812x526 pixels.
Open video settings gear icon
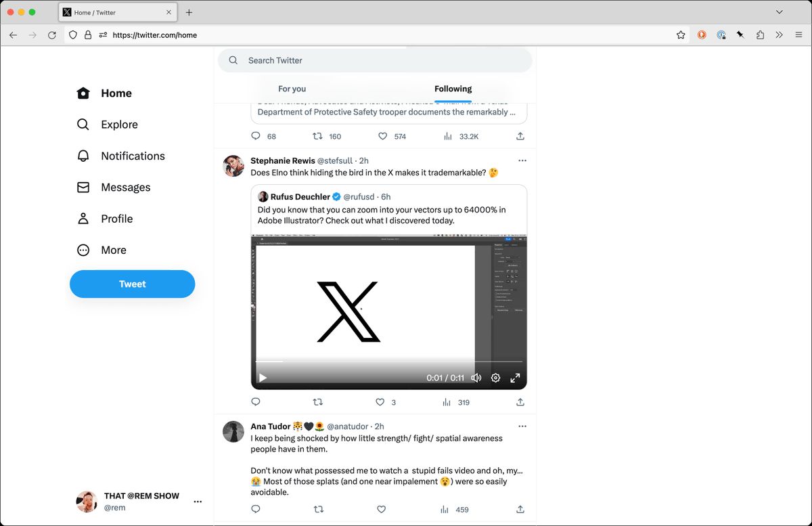point(495,378)
